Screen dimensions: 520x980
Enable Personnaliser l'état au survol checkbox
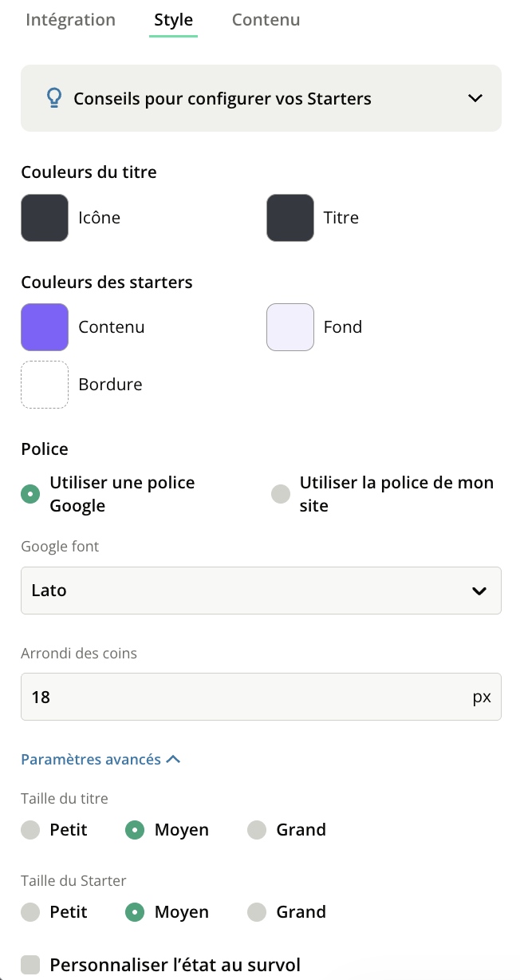pyautogui.click(x=30, y=965)
